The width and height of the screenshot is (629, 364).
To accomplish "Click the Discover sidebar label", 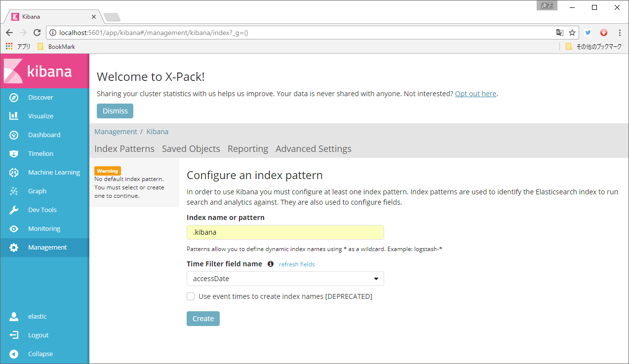I will click(x=40, y=98).
